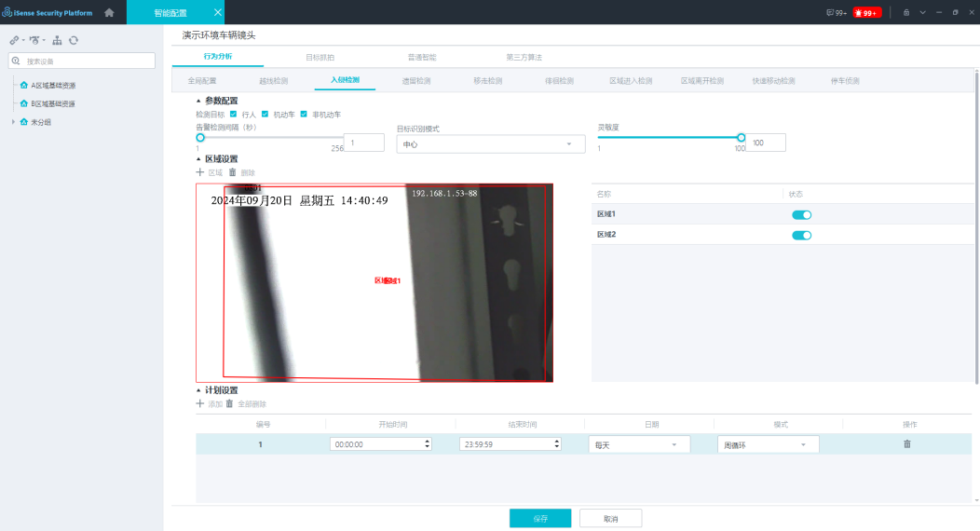Toggle off the 区域1 status switch
This screenshot has height=531, width=980.
click(x=801, y=214)
